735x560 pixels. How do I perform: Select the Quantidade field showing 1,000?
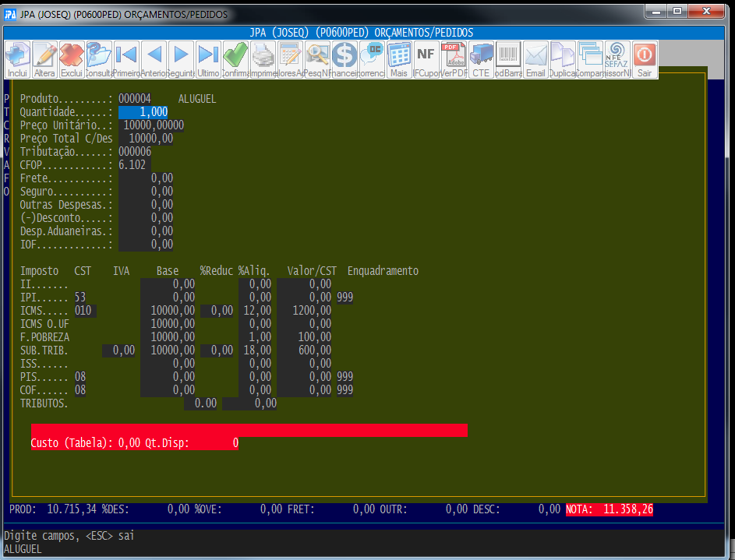click(143, 112)
